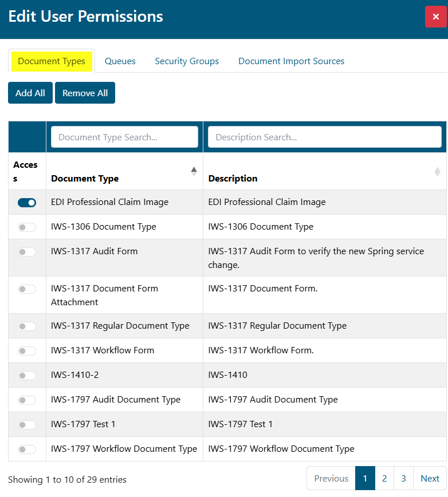This screenshot has width=448, height=497.
Task: Click the Edit User Permissions title
Action: click(85, 17)
